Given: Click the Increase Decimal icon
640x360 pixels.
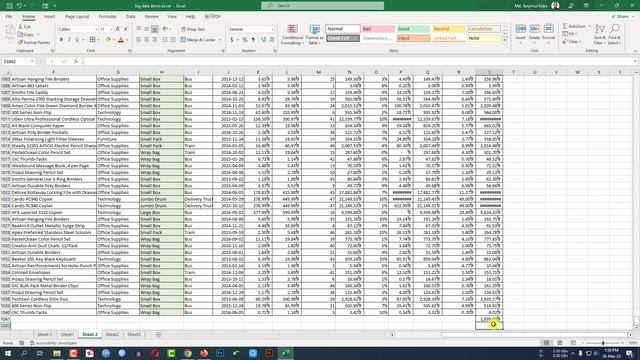Looking at the screenshot, I should tap(263, 40).
